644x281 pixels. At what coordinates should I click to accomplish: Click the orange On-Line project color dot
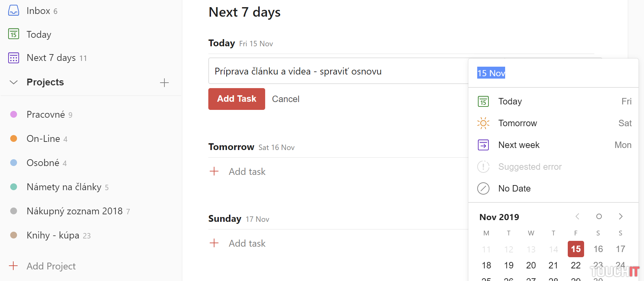14,138
